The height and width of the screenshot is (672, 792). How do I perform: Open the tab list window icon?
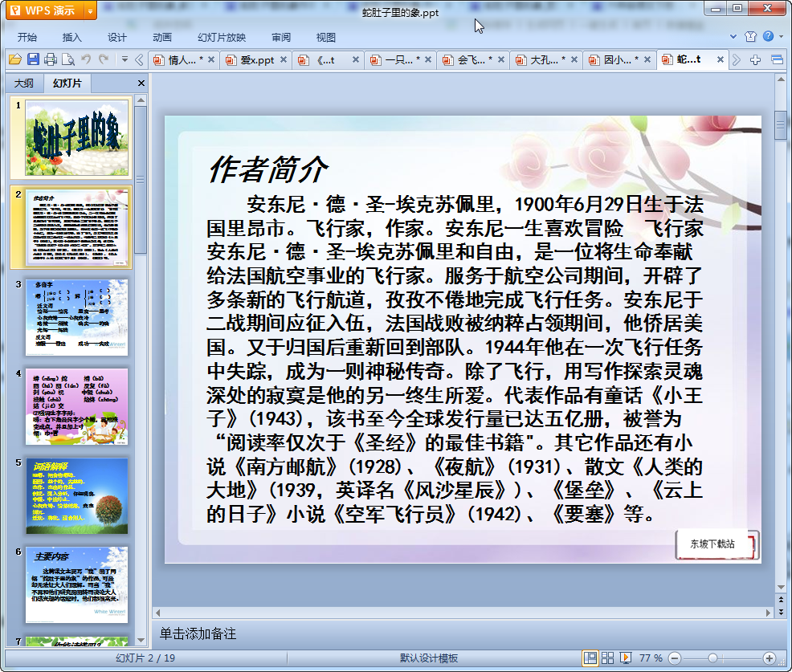click(778, 60)
